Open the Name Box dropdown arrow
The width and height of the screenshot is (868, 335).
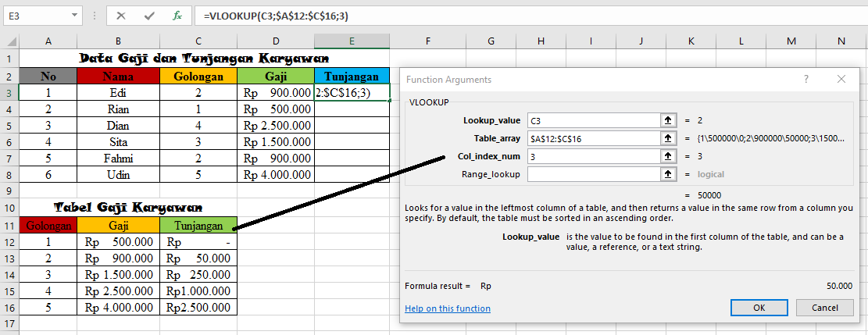tap(73, 16)
